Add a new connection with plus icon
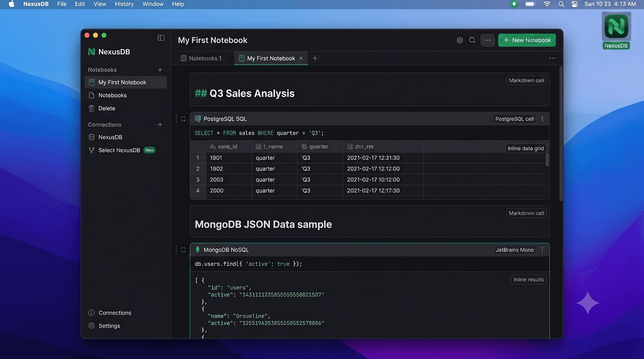Viewport: 644px width, 359px height. (160, 125)
